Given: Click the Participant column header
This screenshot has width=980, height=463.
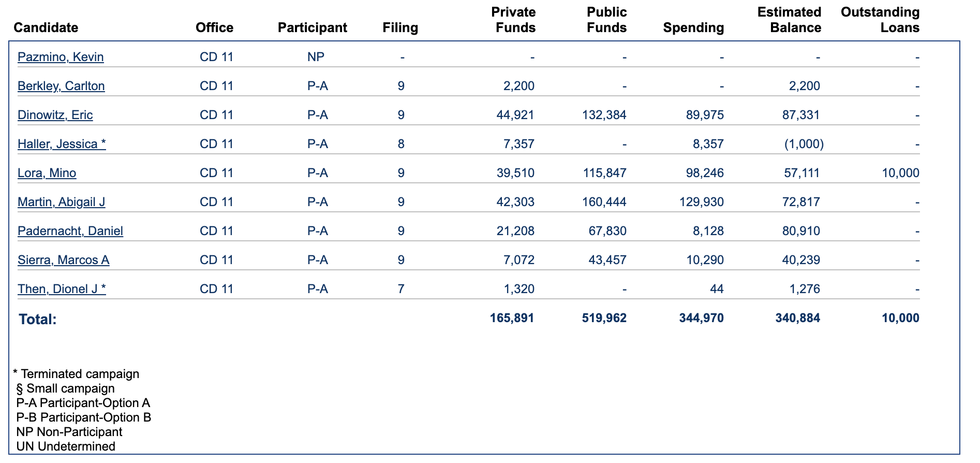Looking at the screenshot, I should (313, 27).
